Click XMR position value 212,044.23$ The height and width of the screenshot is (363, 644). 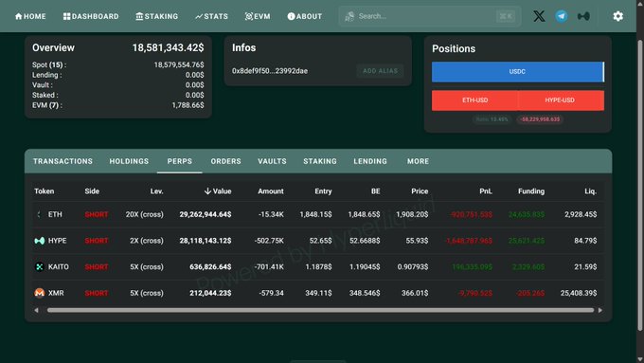click(x=210, y=293)
